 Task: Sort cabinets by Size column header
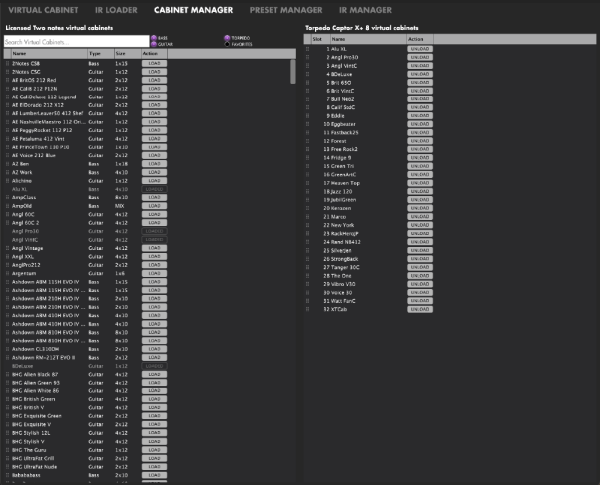point(121,53)
